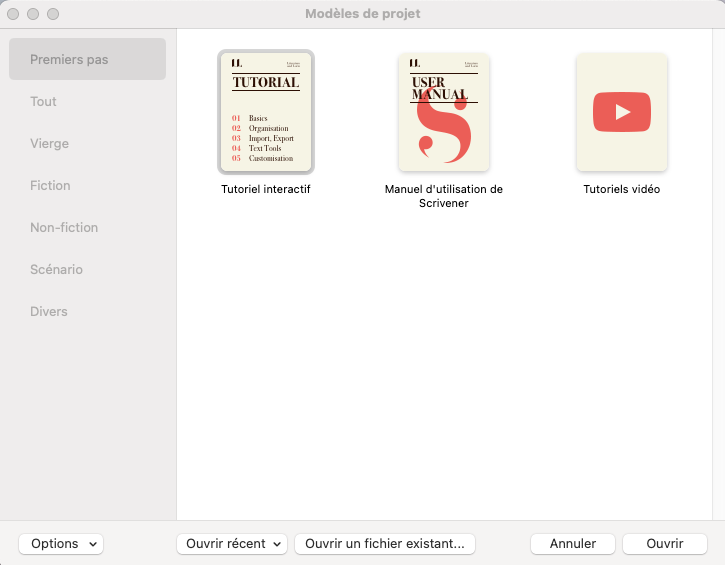
Task: Select the Non-fiction category
Action: click(87, 227)
